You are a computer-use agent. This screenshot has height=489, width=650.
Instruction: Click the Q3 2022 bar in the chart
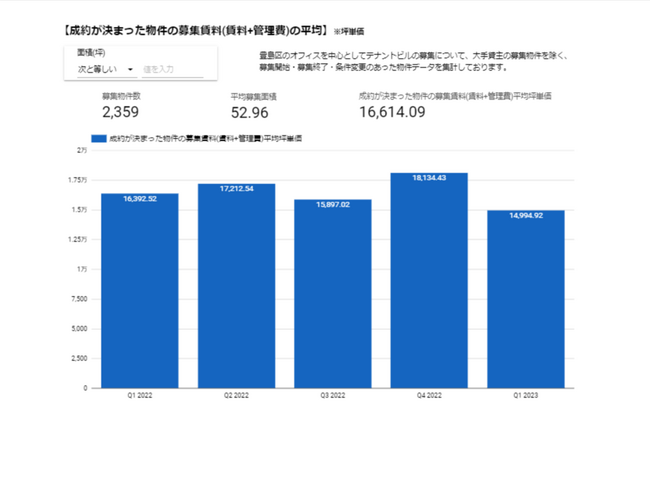(332, 297)
